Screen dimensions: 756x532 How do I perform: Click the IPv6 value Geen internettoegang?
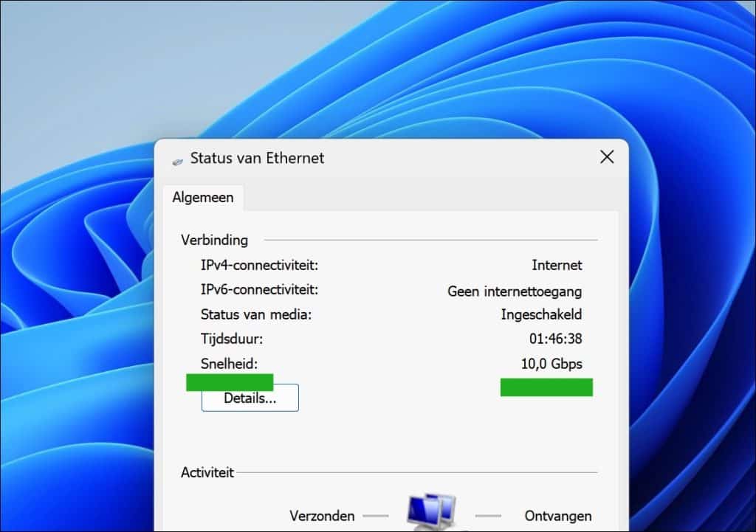(515, 291)
